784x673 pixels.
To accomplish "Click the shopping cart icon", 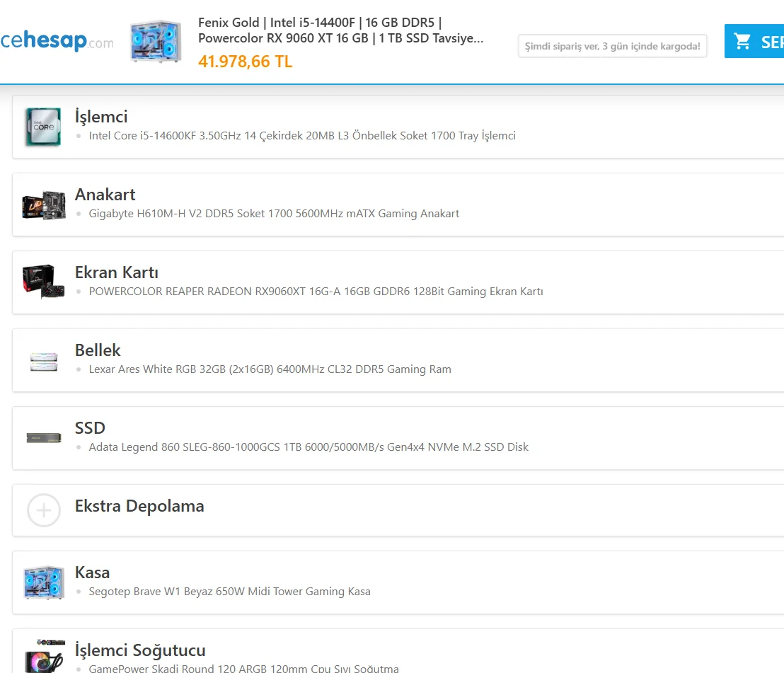I will pos(742,42).
